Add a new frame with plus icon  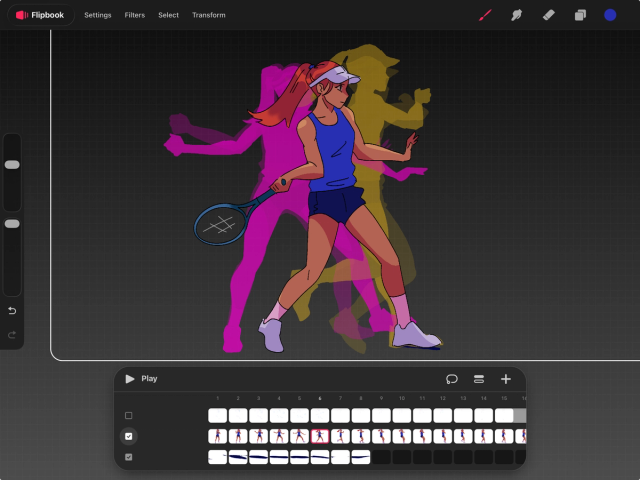click(x=506, y=379)
